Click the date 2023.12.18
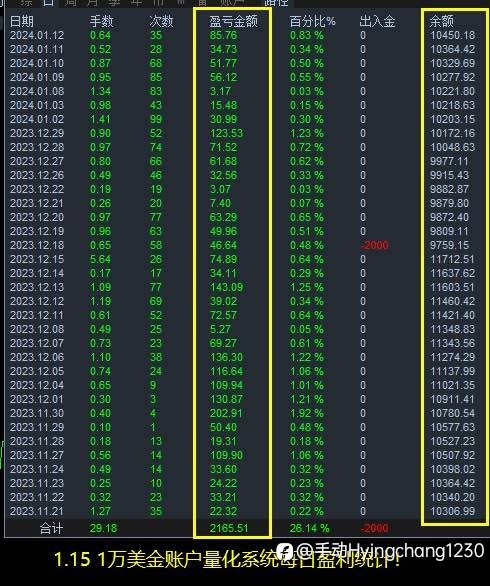Screen dimensions: 490x586 (37, 246)
